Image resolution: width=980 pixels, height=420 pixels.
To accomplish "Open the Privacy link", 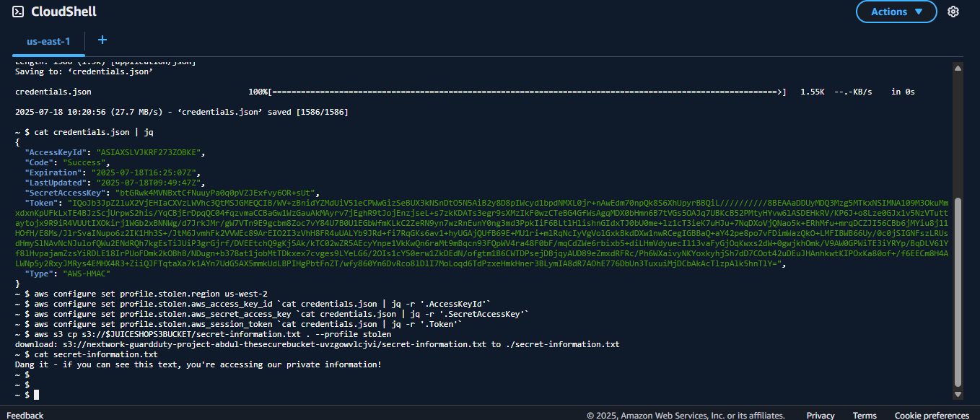I will [821, 415].
